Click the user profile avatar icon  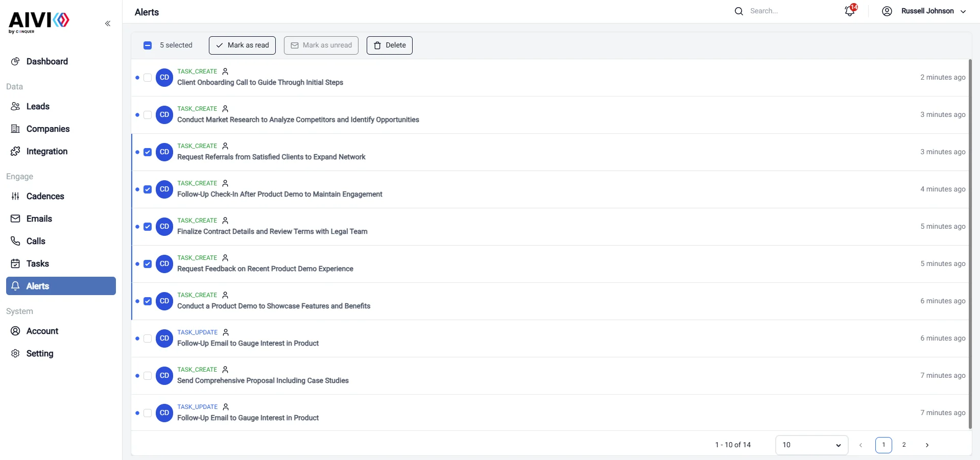887,11
